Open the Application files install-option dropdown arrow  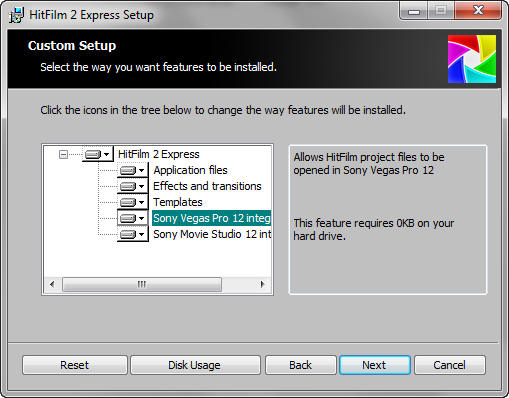click(142, 170)
